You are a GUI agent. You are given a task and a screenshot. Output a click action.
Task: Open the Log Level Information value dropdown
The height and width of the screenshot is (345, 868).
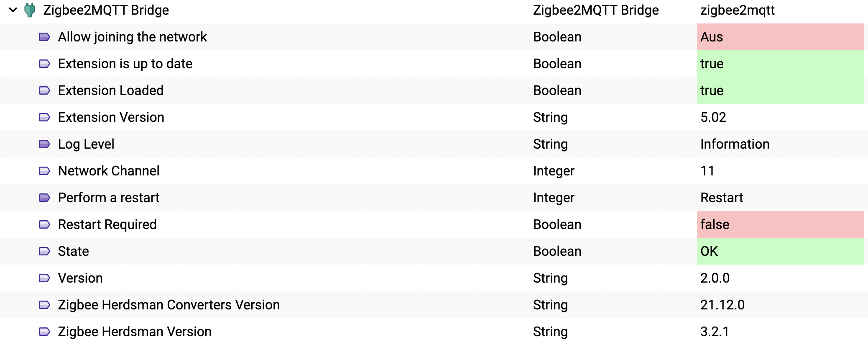(x=735, y=144)
